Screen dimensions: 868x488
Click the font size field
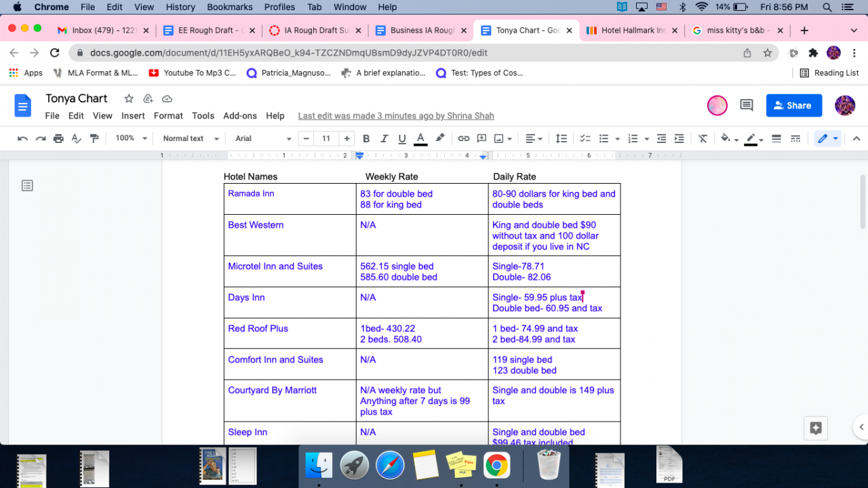click(326, 138)
